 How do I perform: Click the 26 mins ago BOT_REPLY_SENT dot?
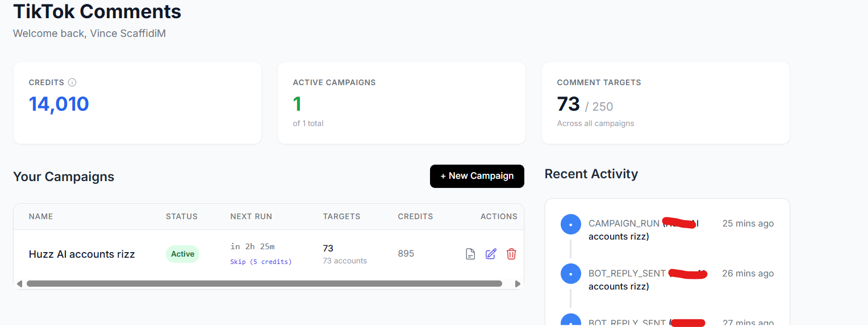coord(570,274)
